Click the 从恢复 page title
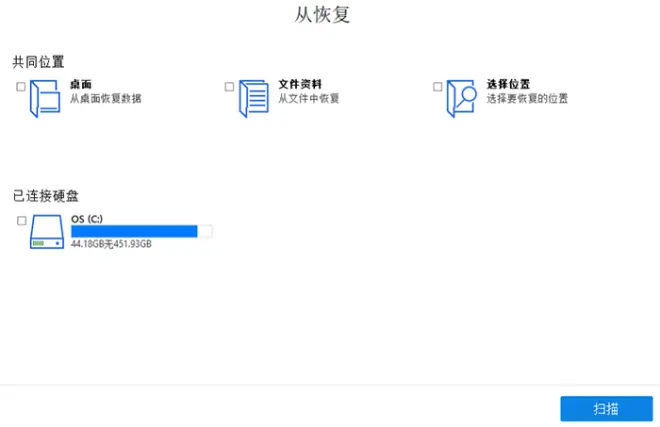This screenshot has height=427, width=660. coord(322,14)
